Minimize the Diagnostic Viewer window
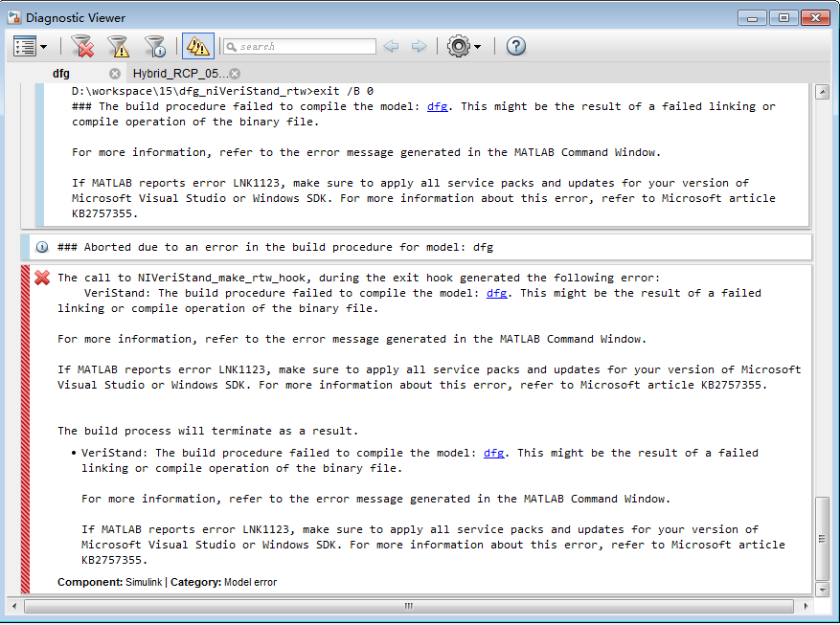 (x=752, y=18)
